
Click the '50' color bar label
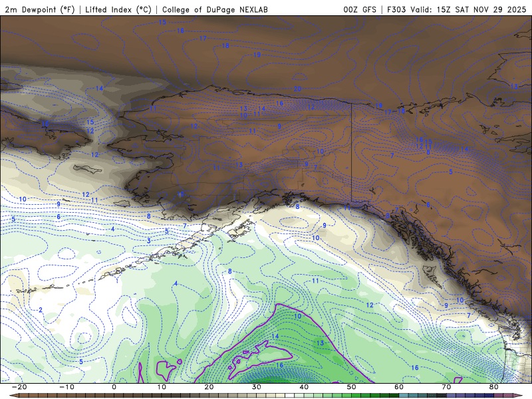(x=352, y=387)
